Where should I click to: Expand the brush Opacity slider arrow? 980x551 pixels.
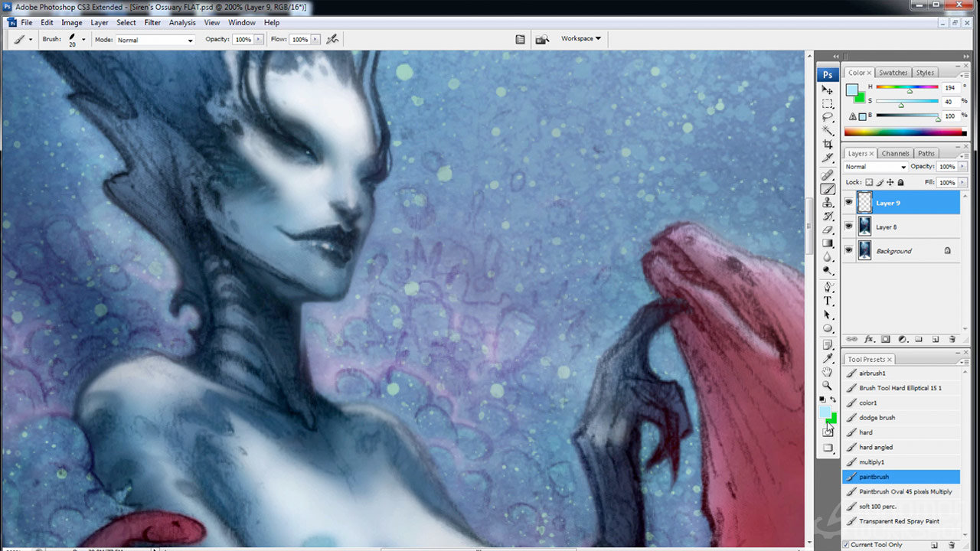[x=259, y=40]
